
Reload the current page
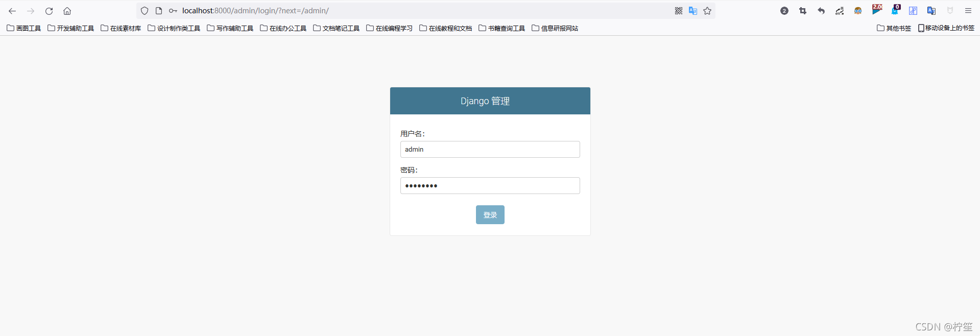[49, 11]
